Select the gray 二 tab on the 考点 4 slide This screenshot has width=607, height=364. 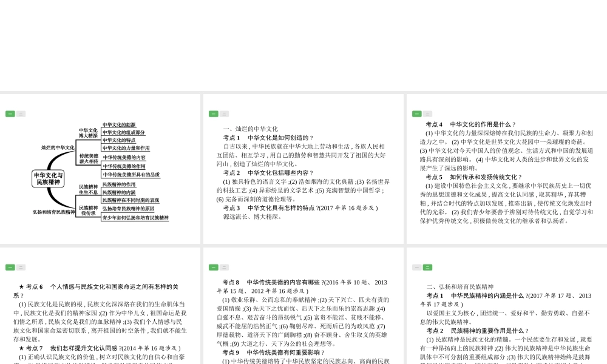pyautogui.click(x=427, y=113)
